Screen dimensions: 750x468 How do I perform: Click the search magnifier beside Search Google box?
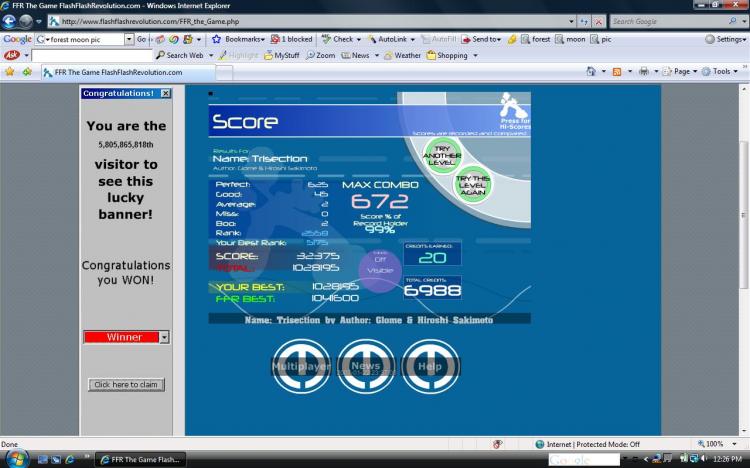pos(732,21)
